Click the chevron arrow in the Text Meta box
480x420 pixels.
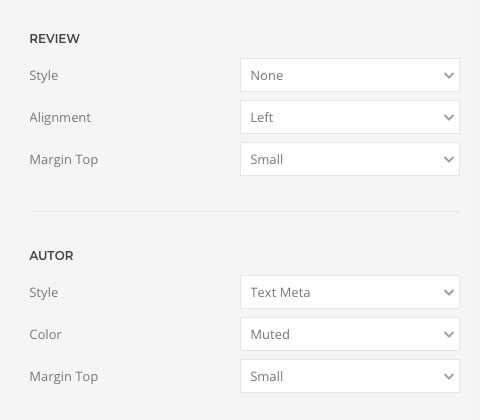point(449,293)
